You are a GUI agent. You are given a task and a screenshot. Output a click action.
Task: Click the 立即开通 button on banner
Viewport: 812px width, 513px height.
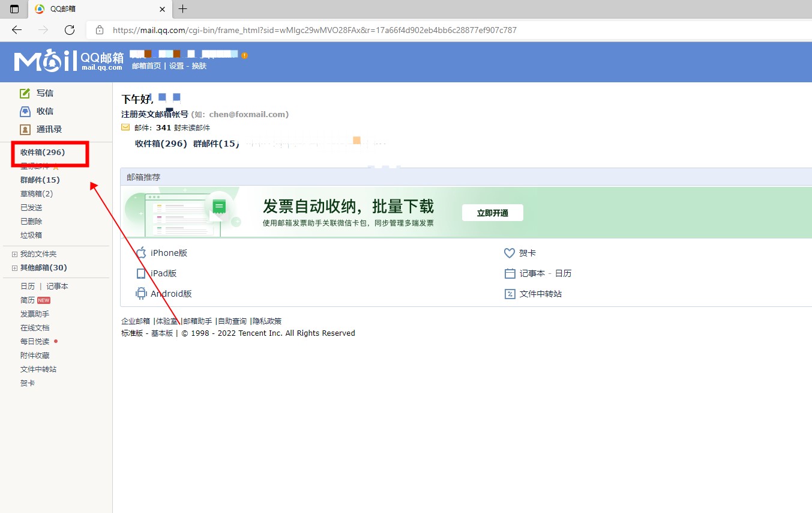tap(492, 213)
